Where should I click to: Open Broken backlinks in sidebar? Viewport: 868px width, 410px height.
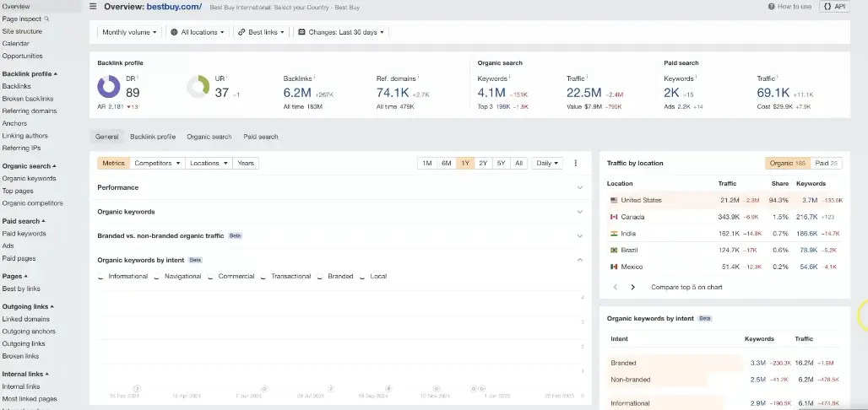[28, 99]
